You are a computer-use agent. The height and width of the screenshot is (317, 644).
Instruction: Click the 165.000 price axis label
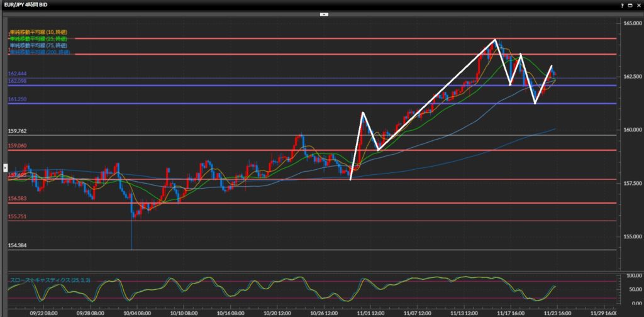point(631,23)
